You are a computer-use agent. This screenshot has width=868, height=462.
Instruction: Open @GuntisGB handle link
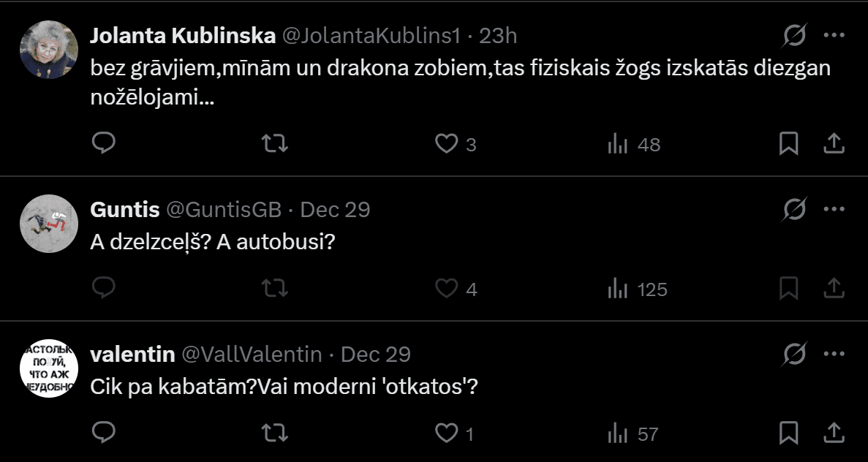pyautogui.click(x=224, y=210)
